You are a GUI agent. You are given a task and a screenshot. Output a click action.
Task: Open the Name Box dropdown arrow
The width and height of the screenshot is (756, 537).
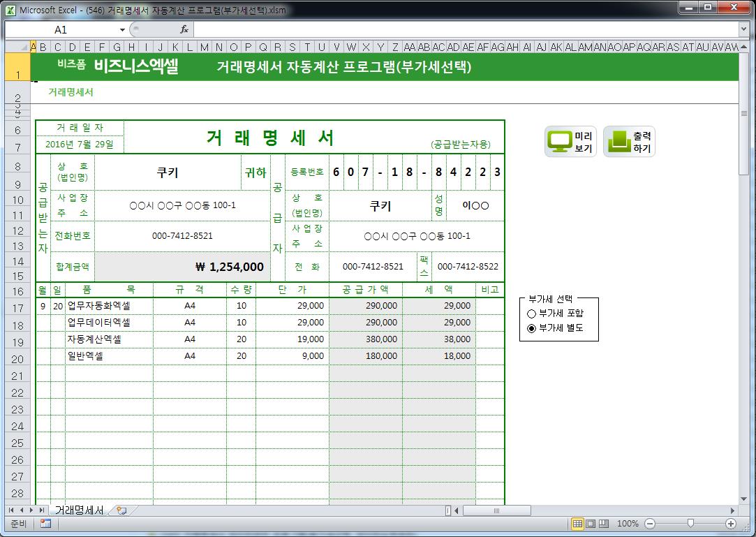coord(122,30)
